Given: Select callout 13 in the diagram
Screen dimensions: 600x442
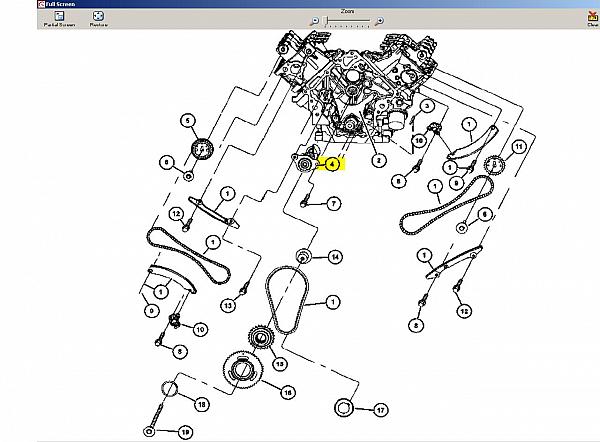Looking at the screenshot, I should pos(228,305).
